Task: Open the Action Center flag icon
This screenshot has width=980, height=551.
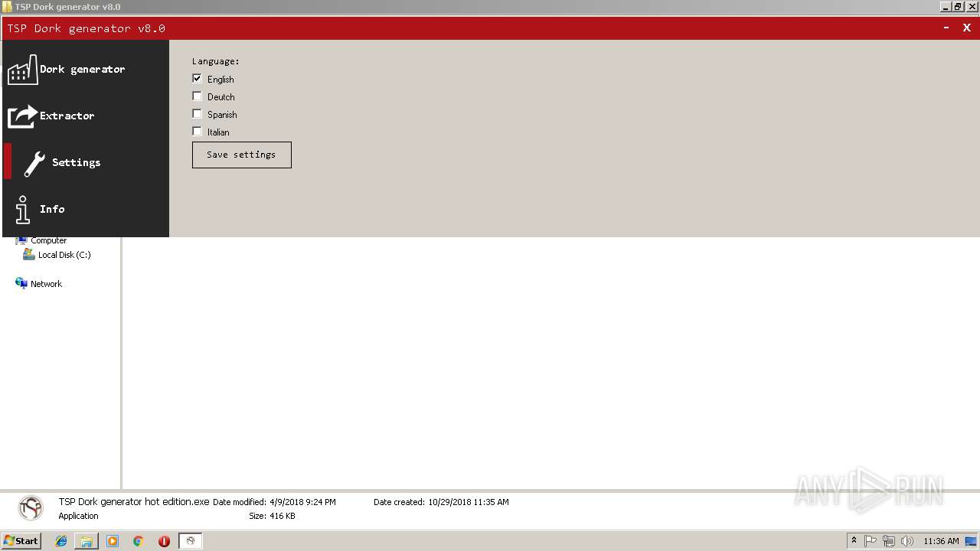Action: [871, 541]
